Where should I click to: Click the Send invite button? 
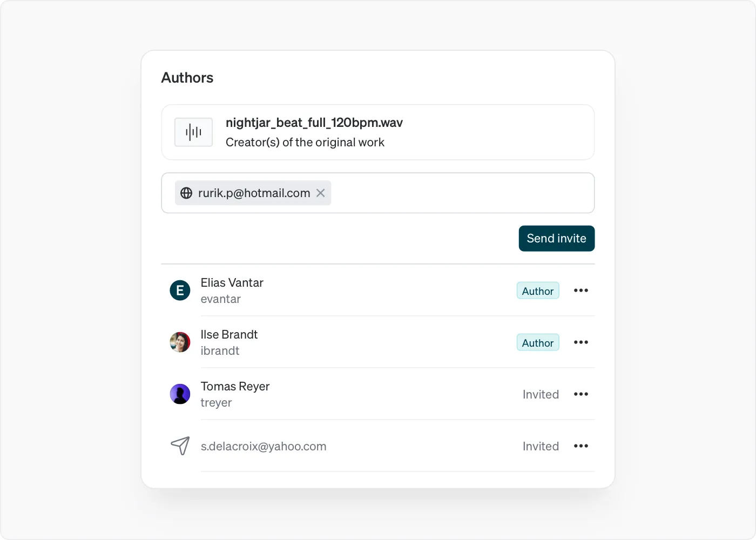pos(557,238)
